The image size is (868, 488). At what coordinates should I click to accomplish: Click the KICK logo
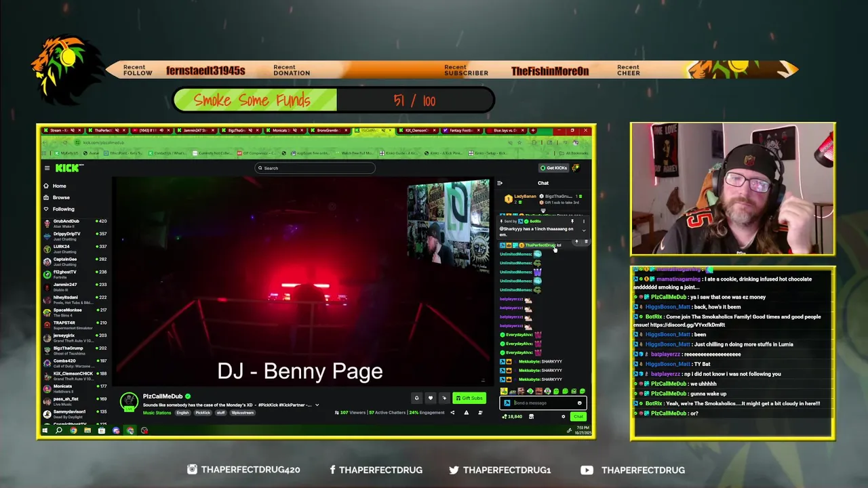point(69,168)
